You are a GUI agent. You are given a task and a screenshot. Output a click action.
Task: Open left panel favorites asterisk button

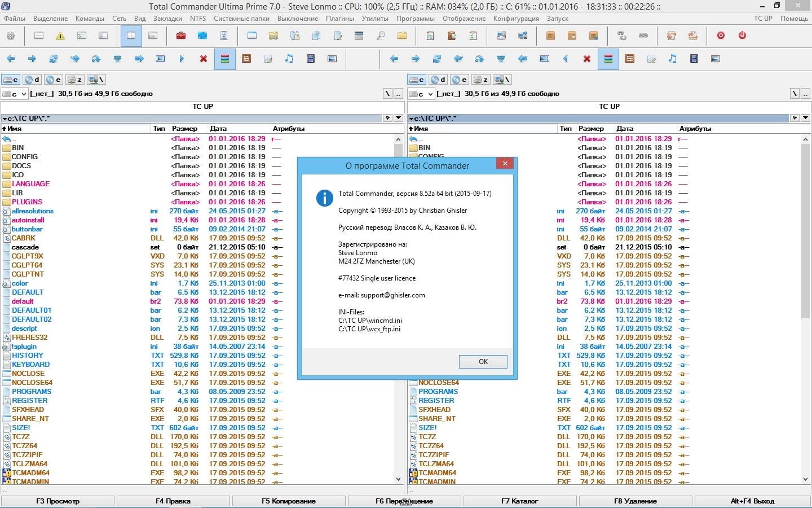(388, 118)
